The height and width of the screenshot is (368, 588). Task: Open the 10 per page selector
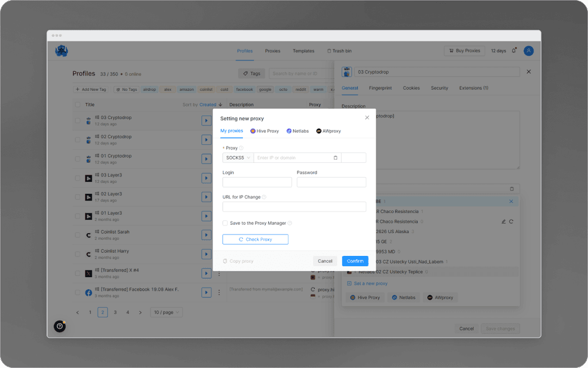[165, 312]
